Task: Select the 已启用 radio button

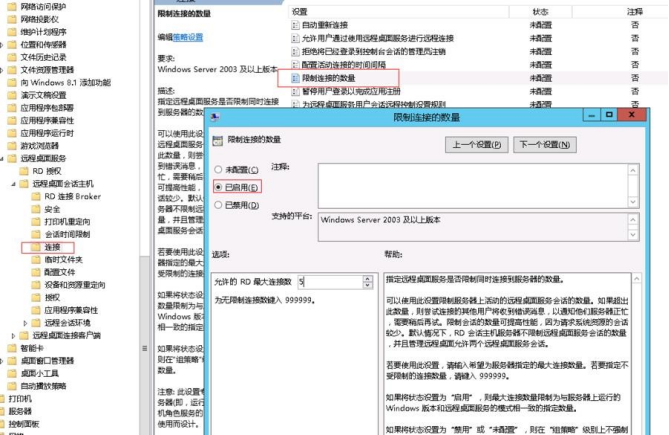Action: (218, 187)
